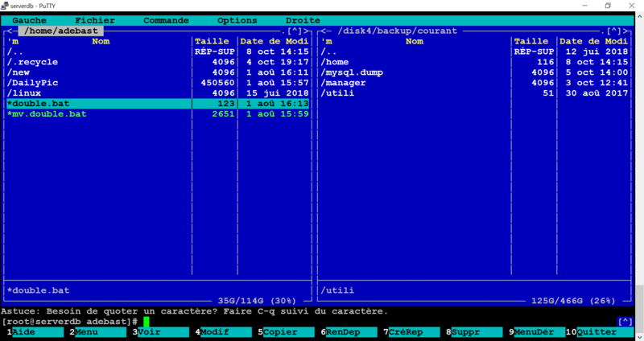The image size is (644, 341).
Task: Sort left panel by Date de Modi column
Action: coord(275,42)
